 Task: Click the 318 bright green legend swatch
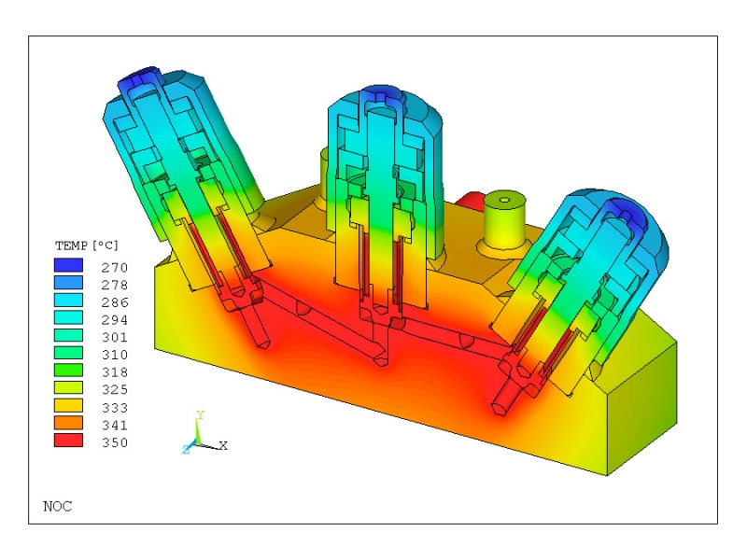pos(68,370)
